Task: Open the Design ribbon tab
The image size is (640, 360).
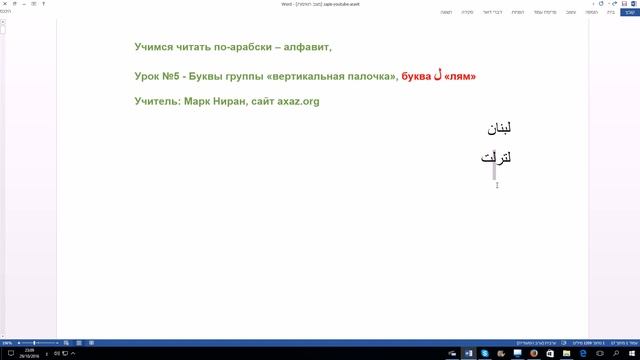Action: click(571, 12)
